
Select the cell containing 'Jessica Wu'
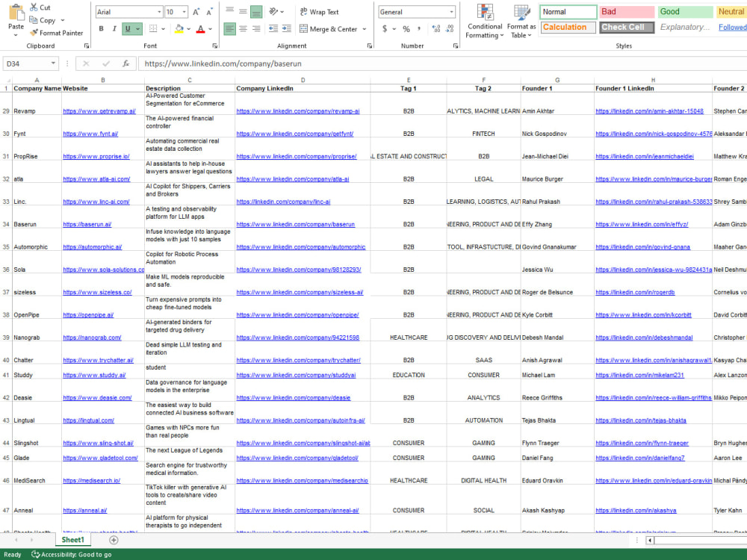coord(557,262)
